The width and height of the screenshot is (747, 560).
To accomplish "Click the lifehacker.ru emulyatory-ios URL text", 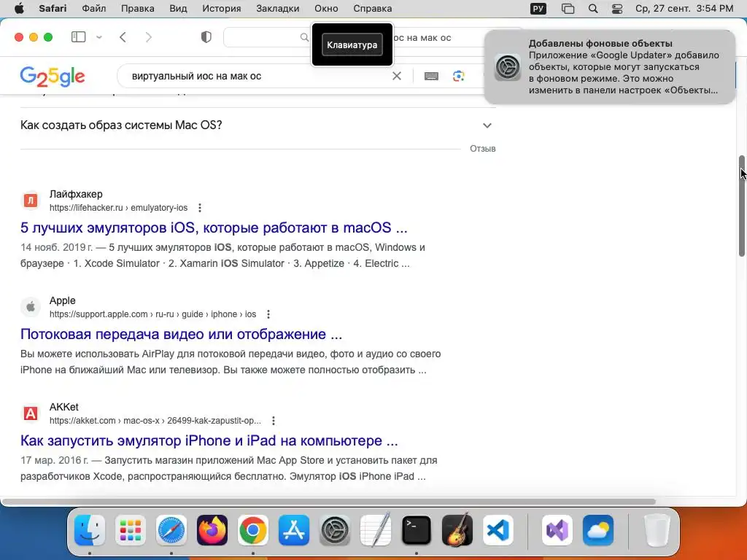I will pos(119,208).
